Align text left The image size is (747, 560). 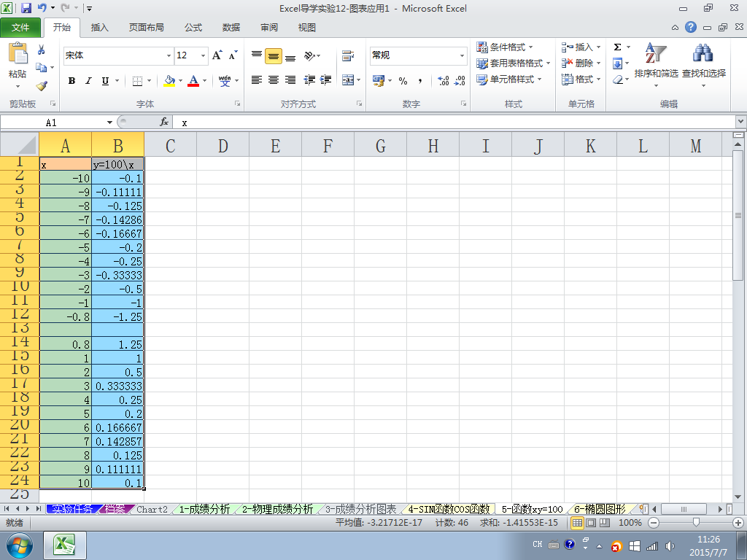[257, 80]
